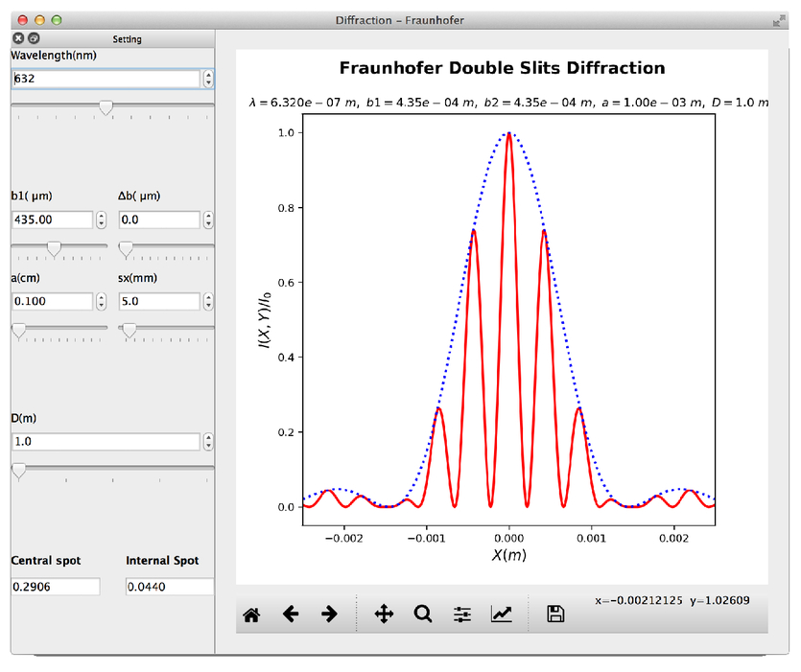Activate the Zoom magnifier tool

tap(423, 614)
